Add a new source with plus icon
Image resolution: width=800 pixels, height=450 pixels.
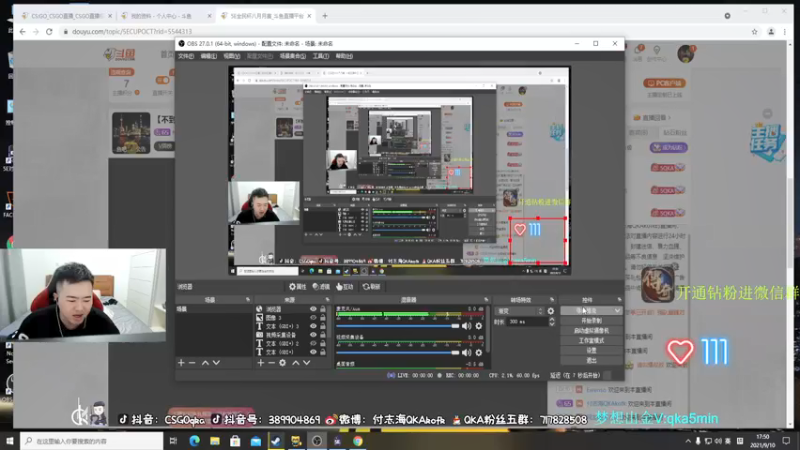pos(261,363)
